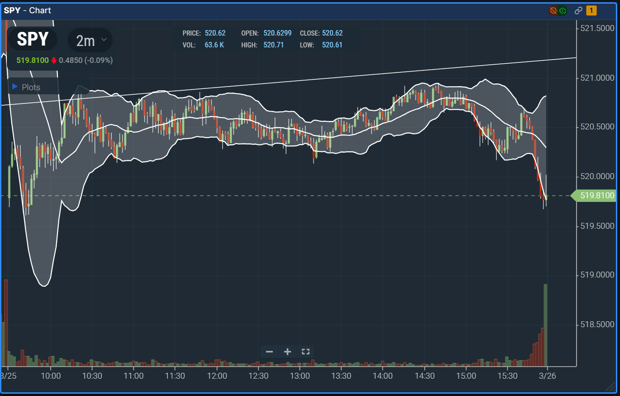
Task: Click the VOL value 63.6 K
Action: [214, 45]
